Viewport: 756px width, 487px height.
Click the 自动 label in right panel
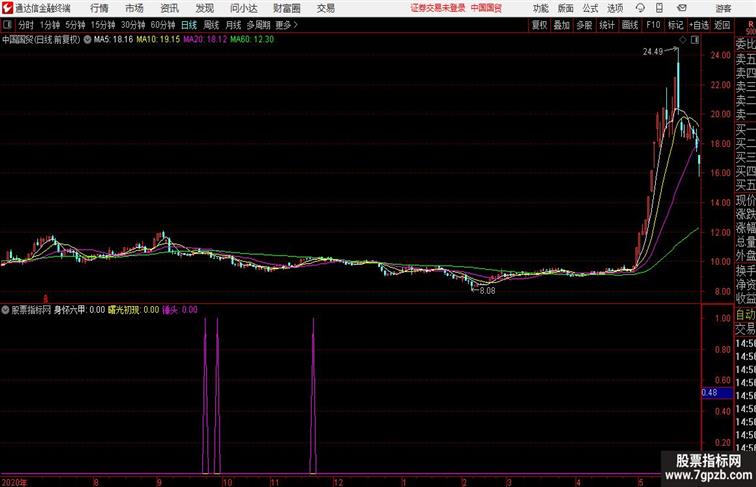(x=745, y=315)
